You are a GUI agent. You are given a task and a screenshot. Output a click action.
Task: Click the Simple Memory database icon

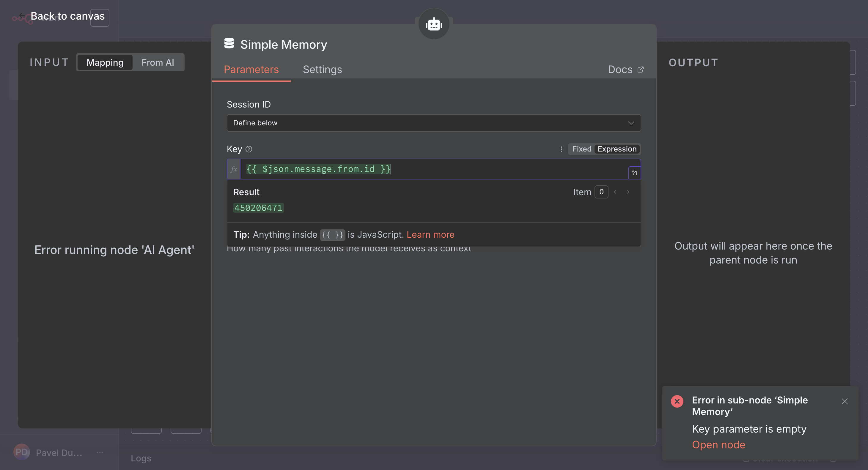(229, 43)
